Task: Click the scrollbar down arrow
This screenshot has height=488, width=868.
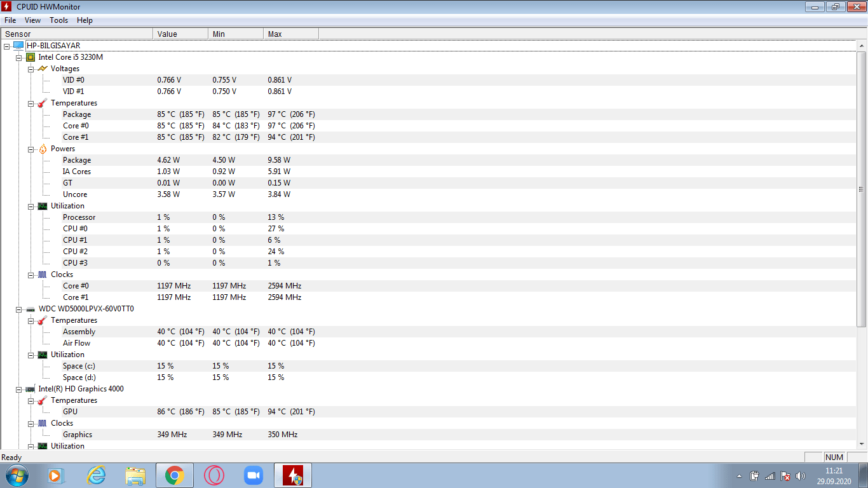Action: pos(862,444)
